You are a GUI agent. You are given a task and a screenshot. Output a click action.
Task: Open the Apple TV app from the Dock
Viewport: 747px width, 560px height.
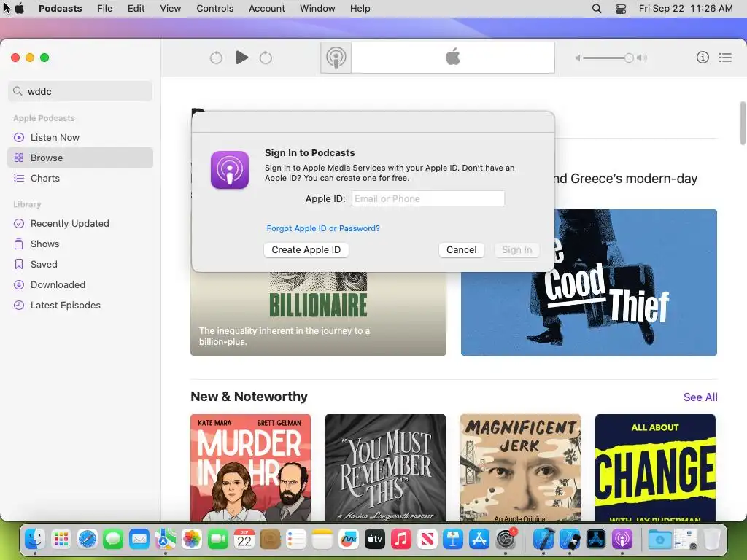point(374,539)
